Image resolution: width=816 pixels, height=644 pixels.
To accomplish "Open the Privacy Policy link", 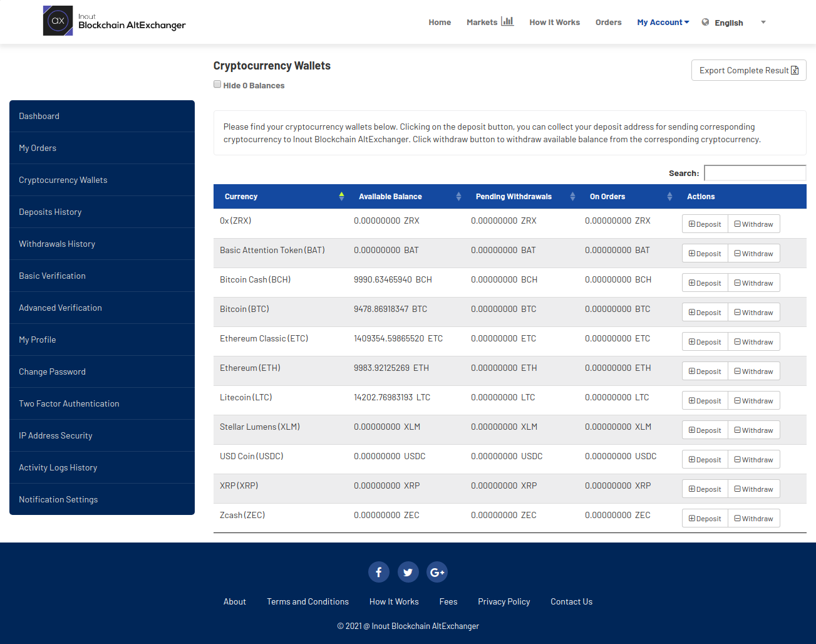I will pyautogui.click(x=504, y=601).
